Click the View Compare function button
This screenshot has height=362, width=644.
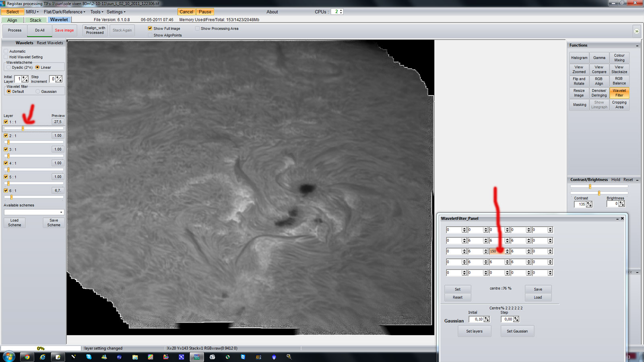pos(599,70)
